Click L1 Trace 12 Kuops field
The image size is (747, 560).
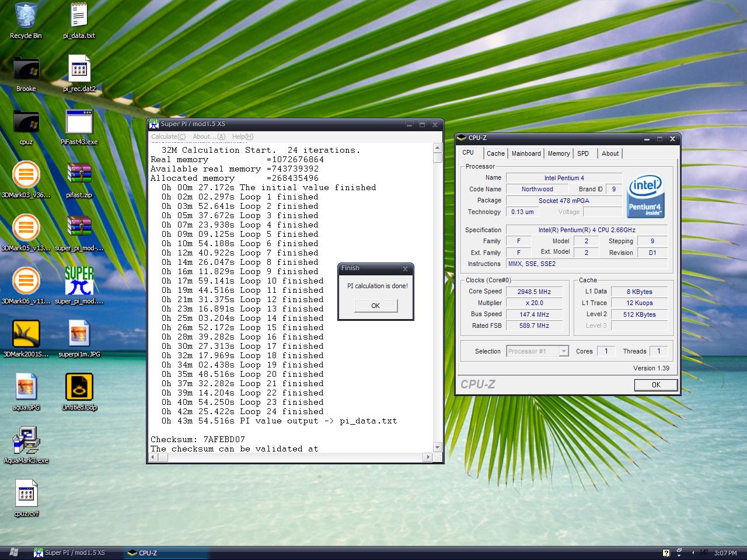pos(640,303)
